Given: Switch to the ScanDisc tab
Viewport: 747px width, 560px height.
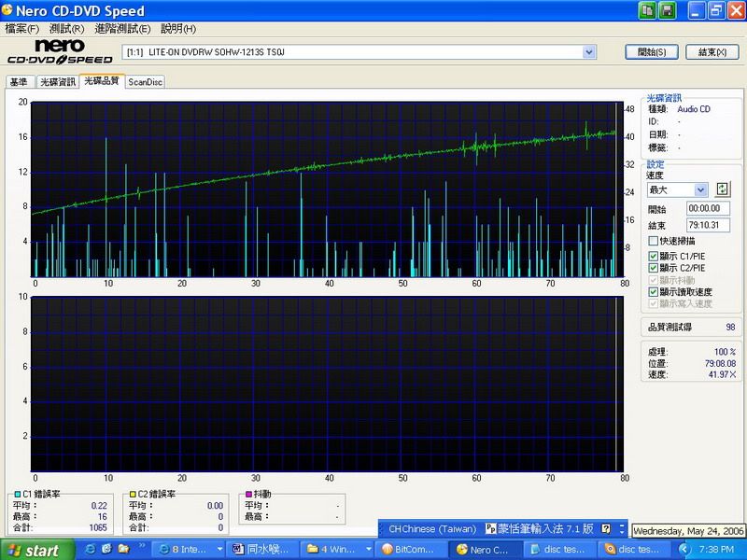Looking at the screenshot, I should [146, 82].
